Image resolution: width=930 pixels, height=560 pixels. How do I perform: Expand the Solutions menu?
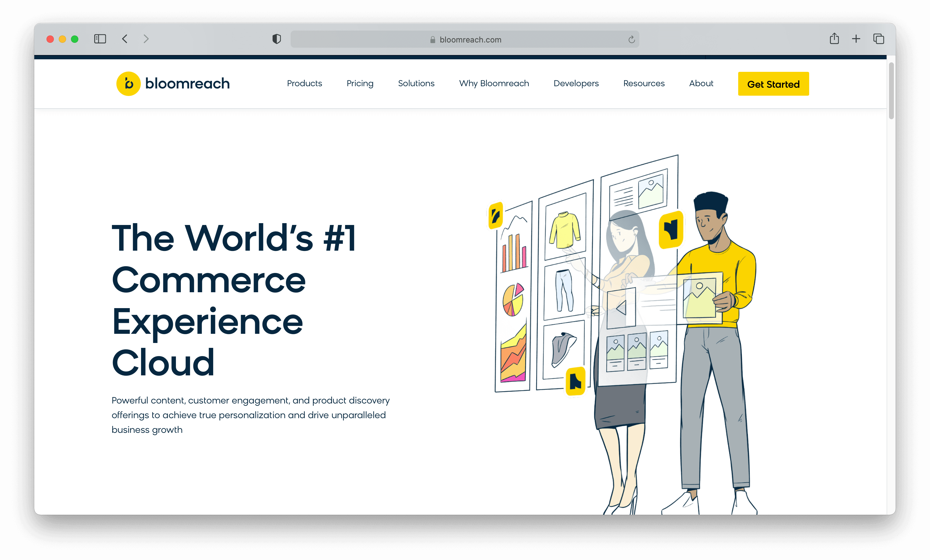[x=416, y=83]
